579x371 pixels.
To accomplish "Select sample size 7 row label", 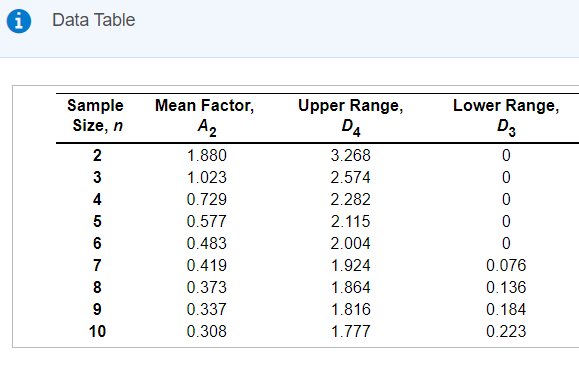I will (97, 265).
